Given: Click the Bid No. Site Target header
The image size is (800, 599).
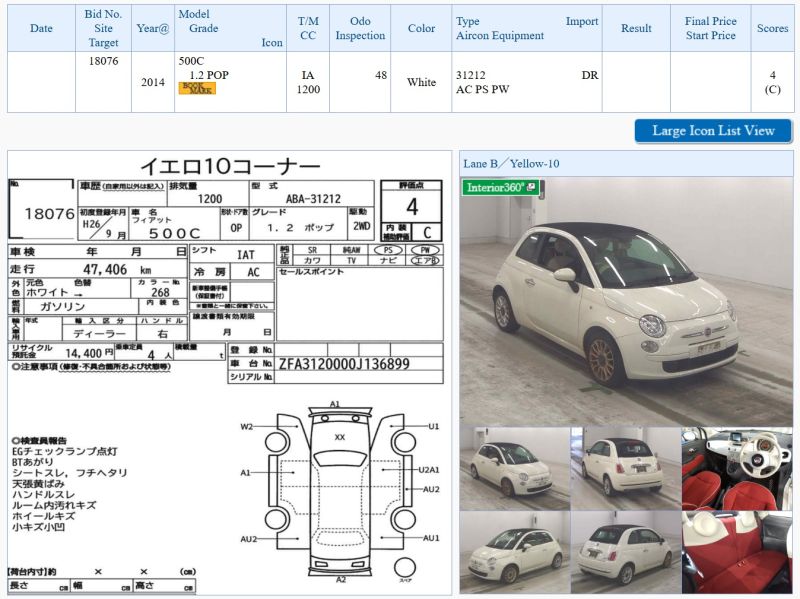Looking at the screenshot, I should [x=104, y=29].
